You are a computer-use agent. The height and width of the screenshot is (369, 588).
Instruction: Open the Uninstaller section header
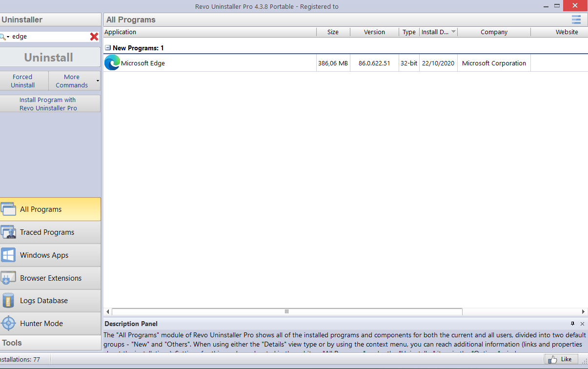50,20
